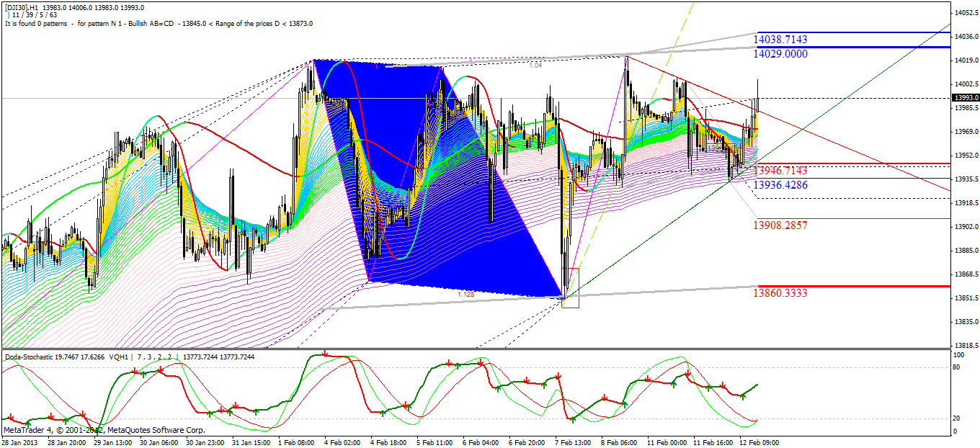Click the 11 Feb 00:00 time label

[667, 442]
